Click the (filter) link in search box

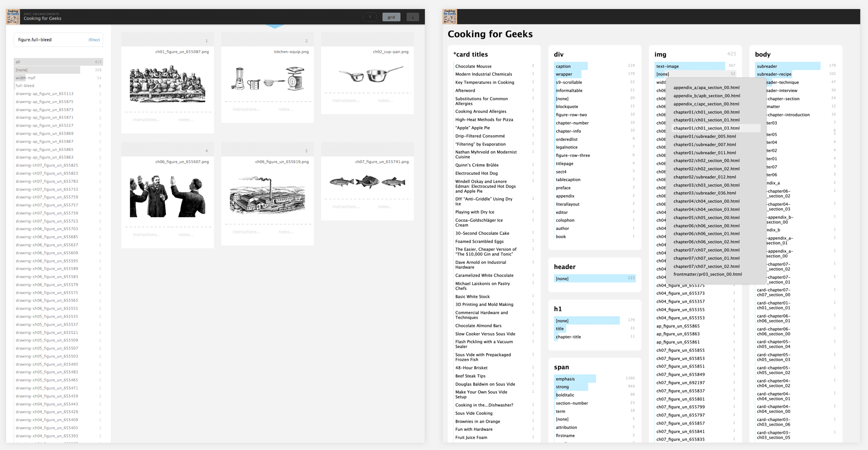94,40
